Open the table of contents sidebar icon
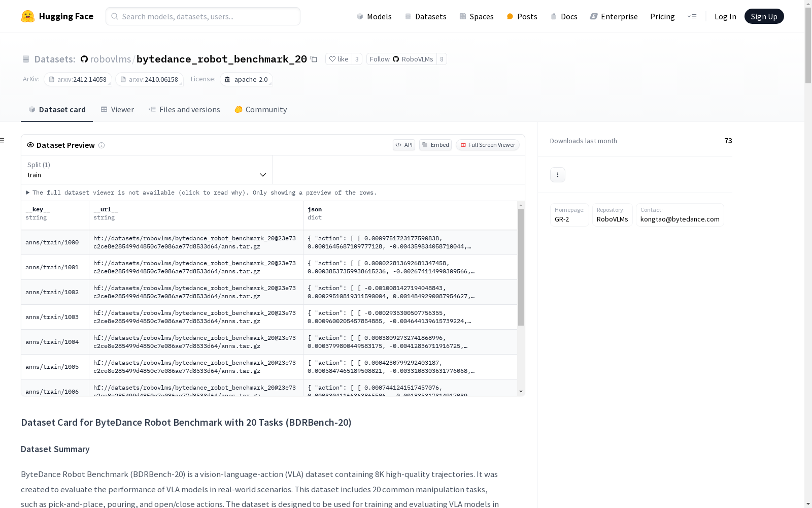The image size is (812, 508). pyautogui.click(x=3, y=140)
